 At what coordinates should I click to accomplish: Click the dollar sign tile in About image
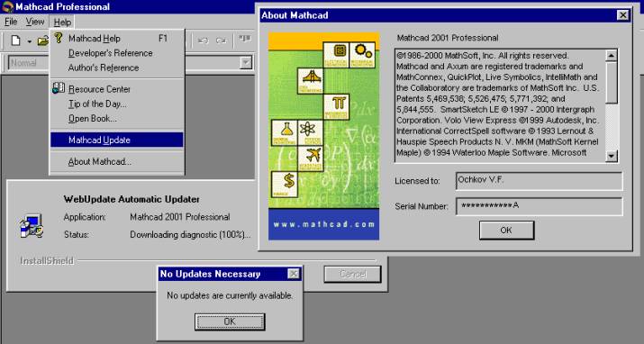[x=285, y=185]
